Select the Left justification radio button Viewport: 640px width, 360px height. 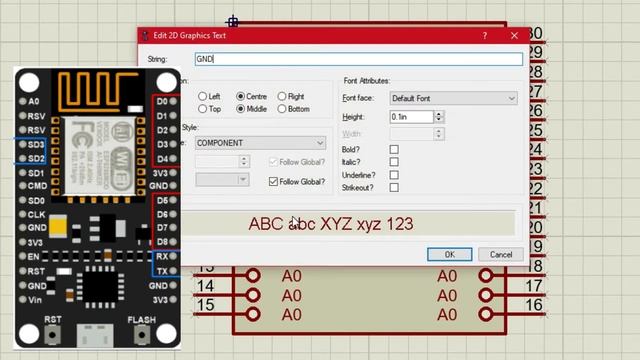tap(202, 96)
